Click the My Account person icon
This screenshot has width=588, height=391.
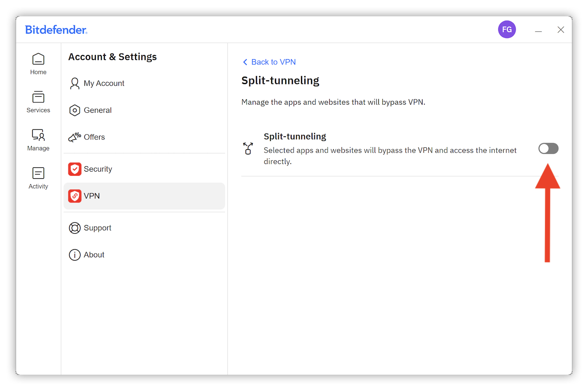(x=74, y=83)
